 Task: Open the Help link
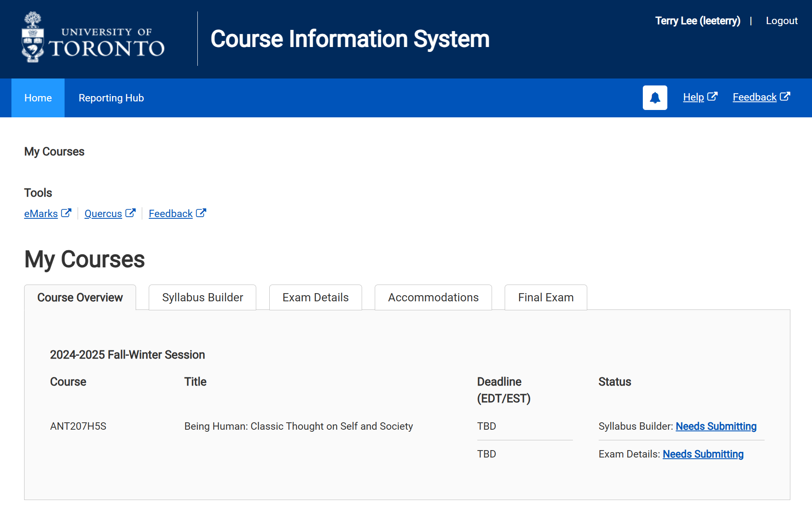(x=693, y=97)
